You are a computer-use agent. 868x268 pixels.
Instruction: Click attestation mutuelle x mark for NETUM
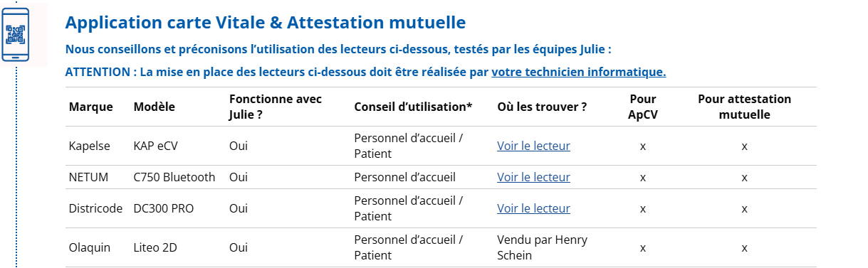(744, 177)
